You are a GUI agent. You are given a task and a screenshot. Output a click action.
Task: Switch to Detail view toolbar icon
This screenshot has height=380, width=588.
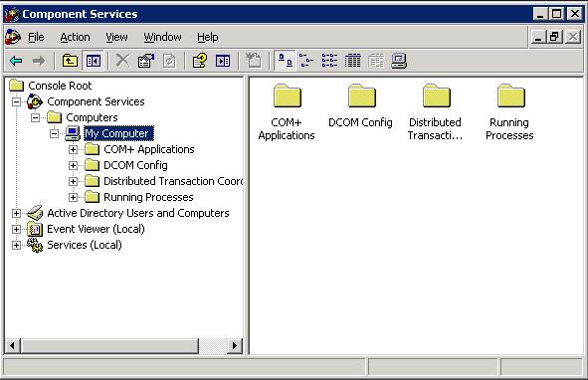352,61
